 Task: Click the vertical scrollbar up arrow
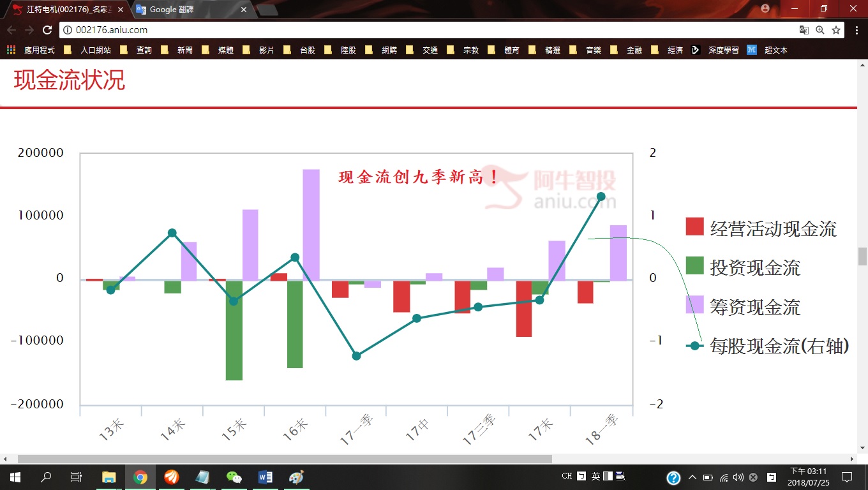(x=862, y=64)
